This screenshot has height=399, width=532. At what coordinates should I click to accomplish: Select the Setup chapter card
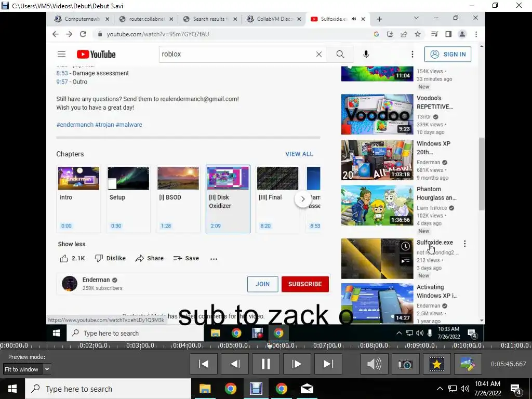pyautogui.click(x=128, y=199)
